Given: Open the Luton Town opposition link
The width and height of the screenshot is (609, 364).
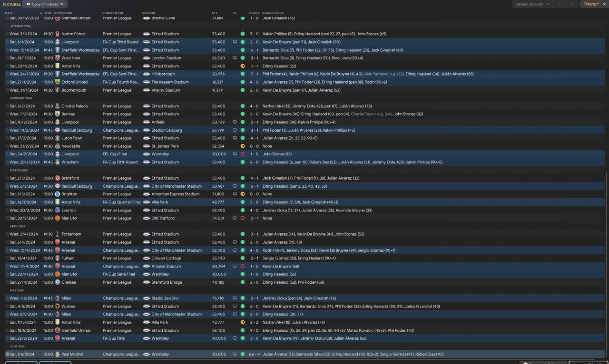Looking at the screenshot, I should [72, 138].
